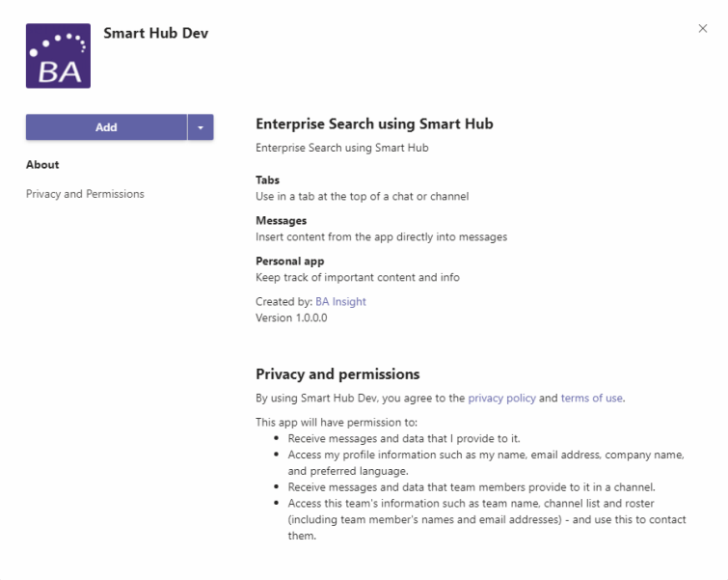Click the large Privacy and permissions section heading
The width and height of the screenshot is (728, 580).
pyautogui.click(x=337, y=374)
